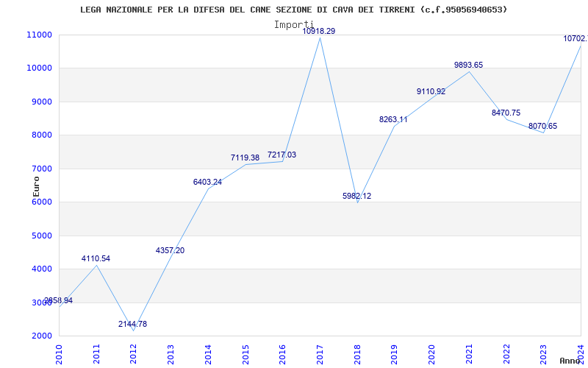Click the 11000 y-axis tick label
This screenshot has width=588, height=368.
click(x=39, y=35)
